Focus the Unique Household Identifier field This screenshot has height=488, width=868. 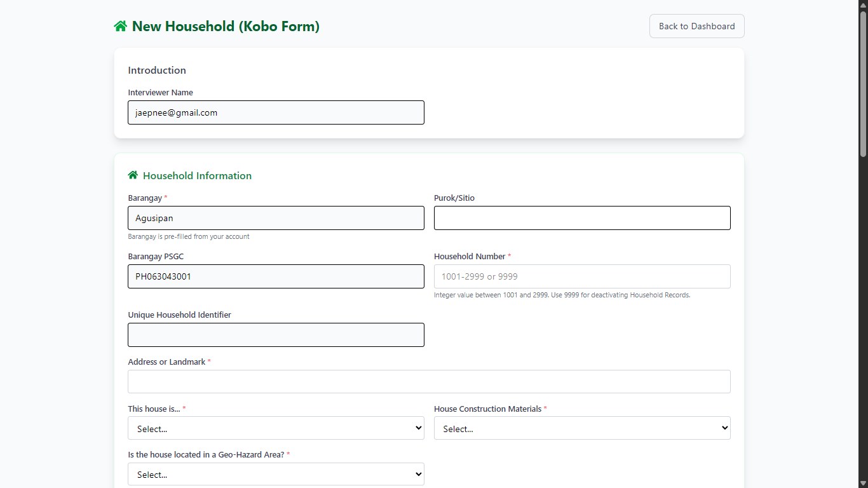click(276, 335)
